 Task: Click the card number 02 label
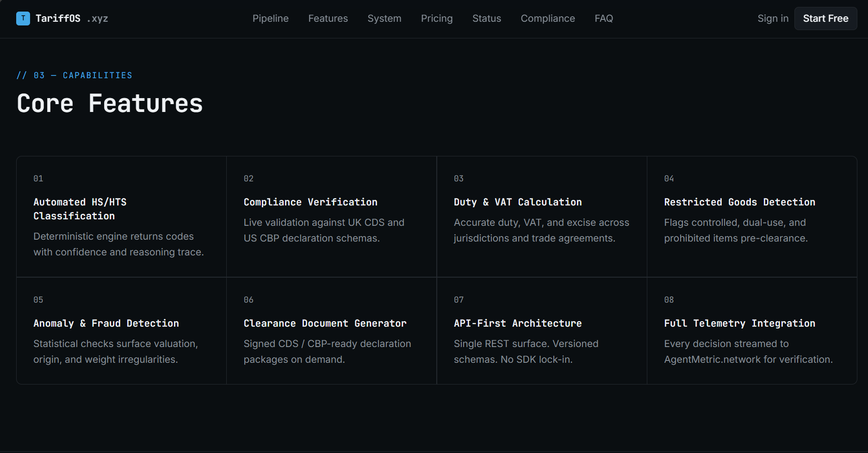[x=248, y=179]
